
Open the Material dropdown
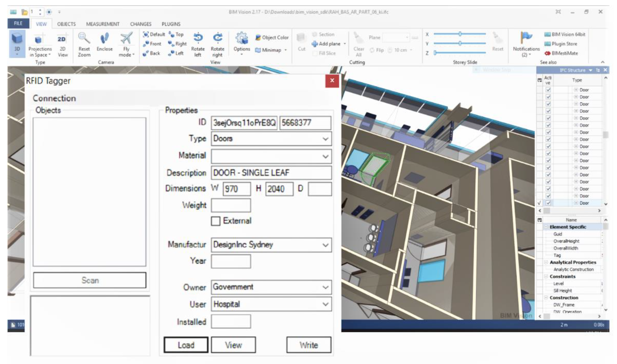[x=325, y=157]
